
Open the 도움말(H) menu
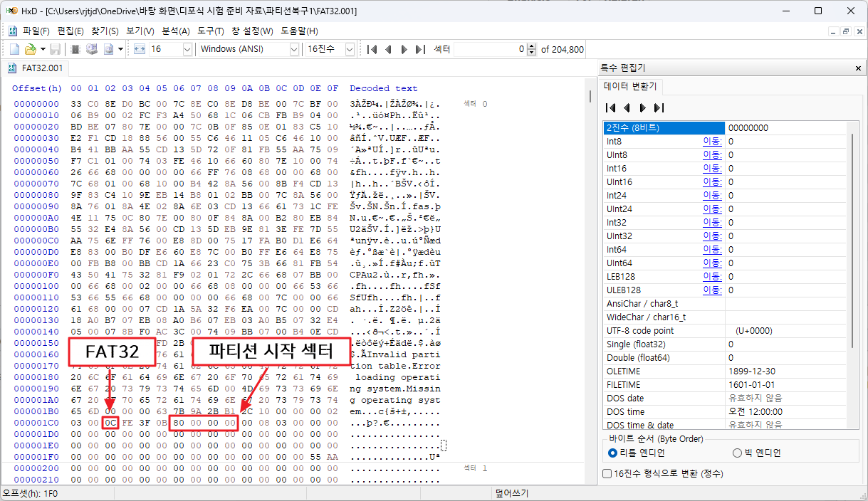299,31
